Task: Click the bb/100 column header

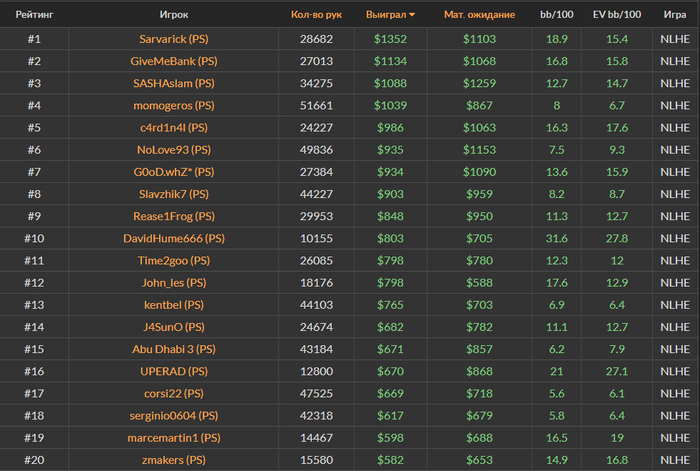Action: [556, 15]
